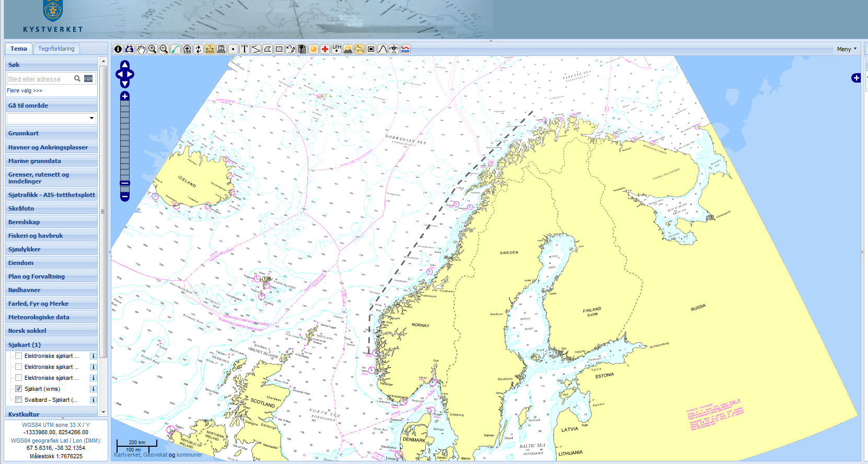
Task: Enable the Svalbard - Sjøkart layer
Action: (19, 400)
